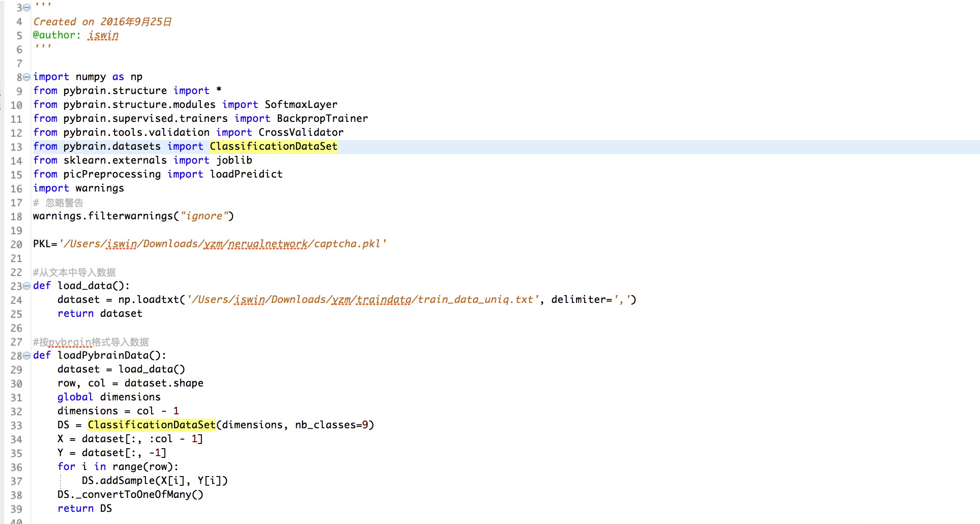Open the View menu in editor
The width and height of the screenshot is (980, 524).
point(490,0)
